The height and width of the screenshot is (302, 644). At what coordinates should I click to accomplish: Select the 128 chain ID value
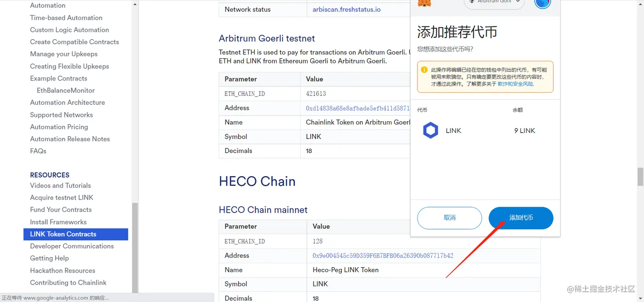[318, 241]
